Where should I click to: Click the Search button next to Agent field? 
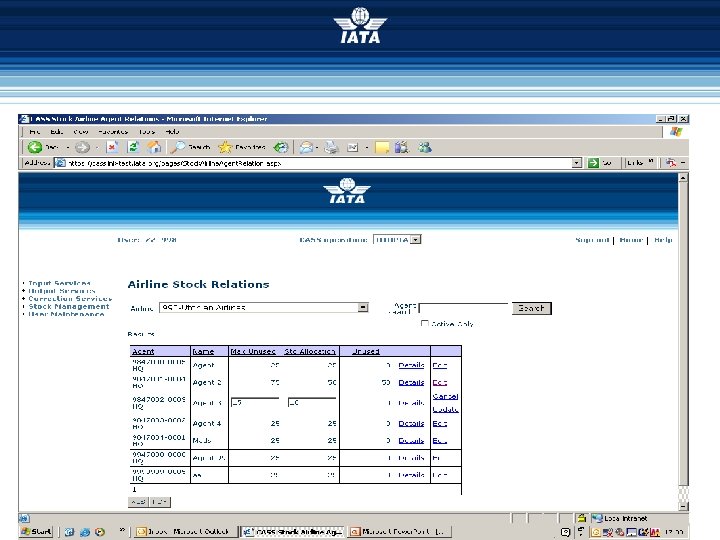(x=531, y=308)
